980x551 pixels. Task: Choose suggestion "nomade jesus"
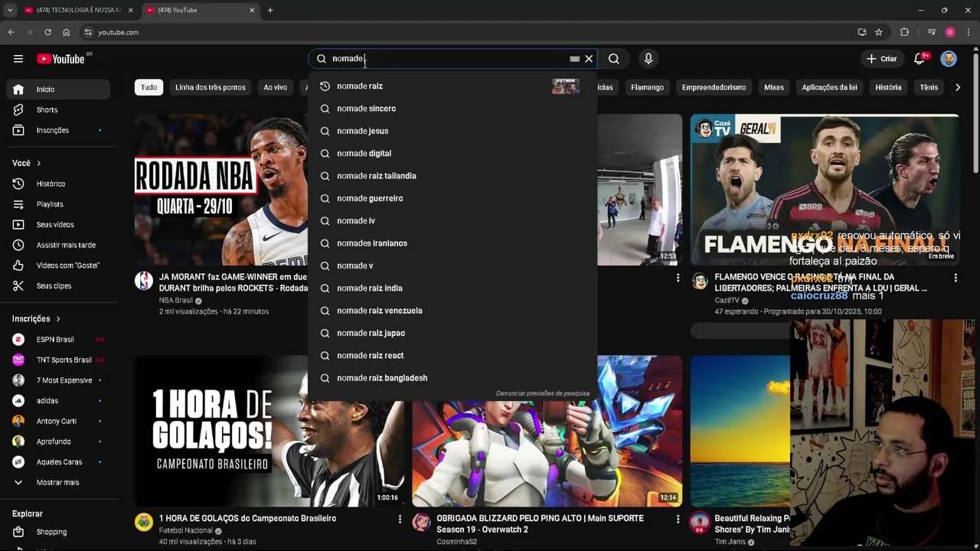[x=452, y=131]
